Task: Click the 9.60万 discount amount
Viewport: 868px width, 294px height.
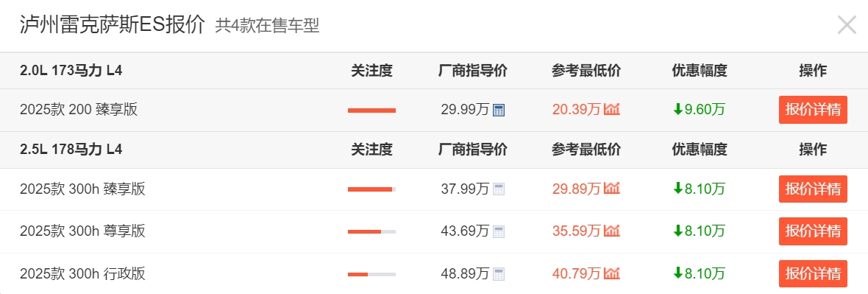Action: coord(699,110)
